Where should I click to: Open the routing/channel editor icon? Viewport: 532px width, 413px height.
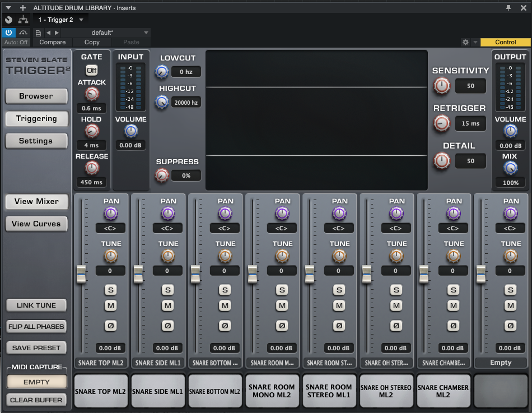23,20
